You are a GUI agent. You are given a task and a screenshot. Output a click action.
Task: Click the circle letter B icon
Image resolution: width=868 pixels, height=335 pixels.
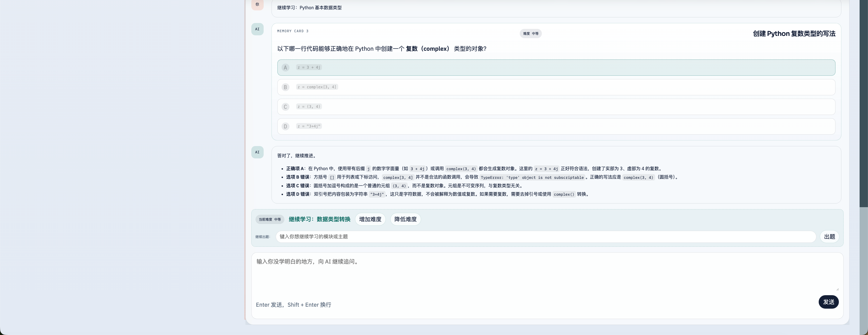pos(286,87)
